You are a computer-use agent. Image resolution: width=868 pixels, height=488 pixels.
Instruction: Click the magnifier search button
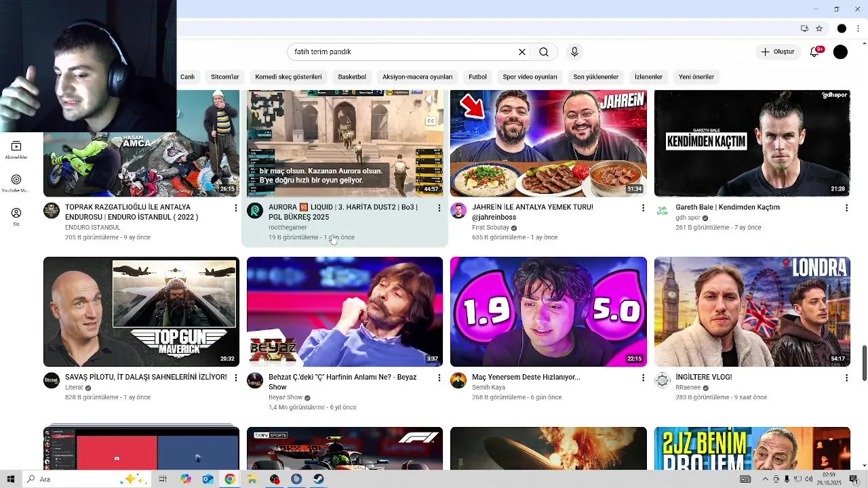544,52
